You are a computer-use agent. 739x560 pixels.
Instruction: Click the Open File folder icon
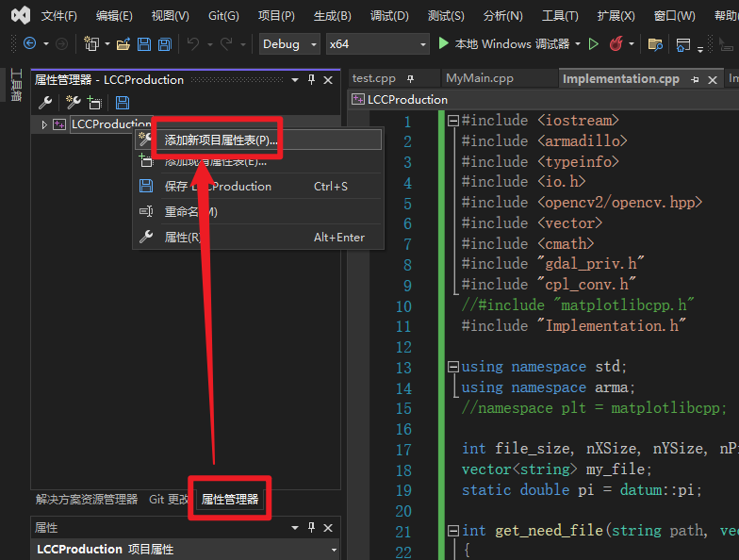pos(123,44)
